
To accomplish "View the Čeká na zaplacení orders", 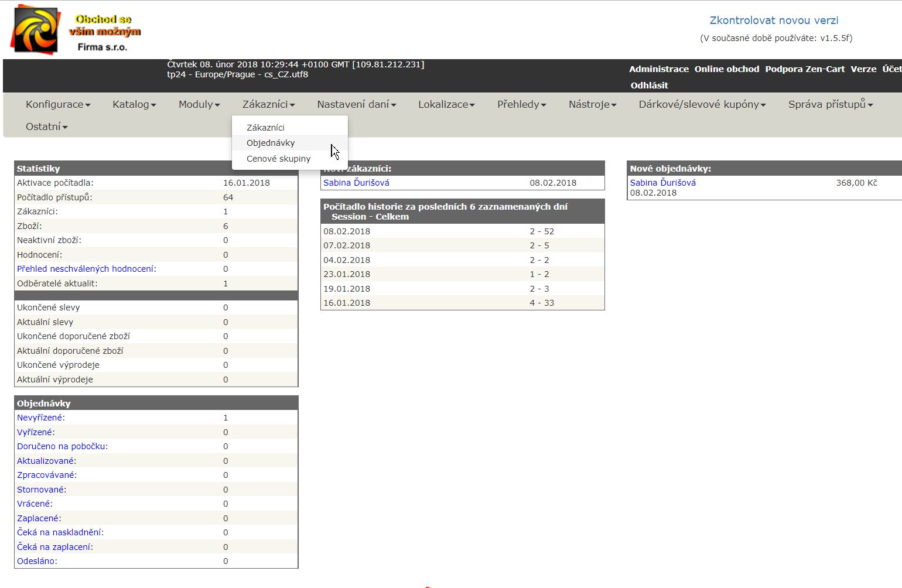I will [x=54, y=547].
